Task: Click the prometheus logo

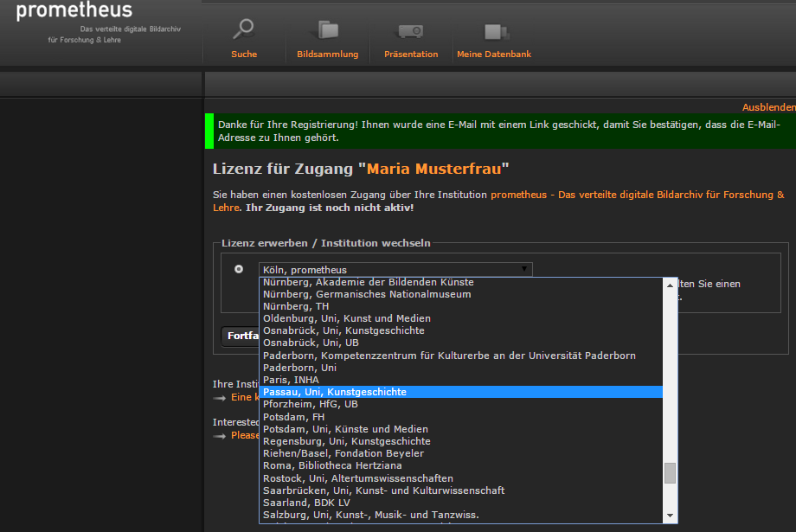Action: tap(74, 10)
